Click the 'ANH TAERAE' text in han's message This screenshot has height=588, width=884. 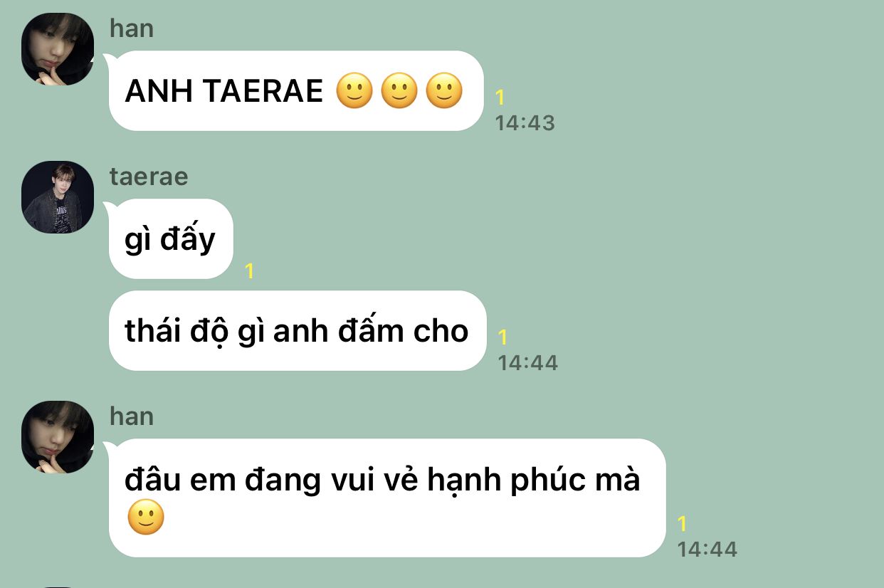click(x=224, y=91)
